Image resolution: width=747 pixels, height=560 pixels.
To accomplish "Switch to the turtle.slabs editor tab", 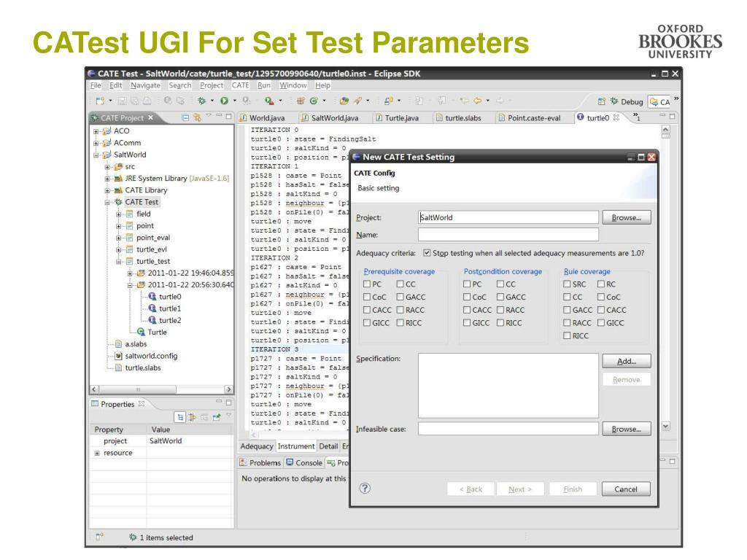I will pos(458,118).
